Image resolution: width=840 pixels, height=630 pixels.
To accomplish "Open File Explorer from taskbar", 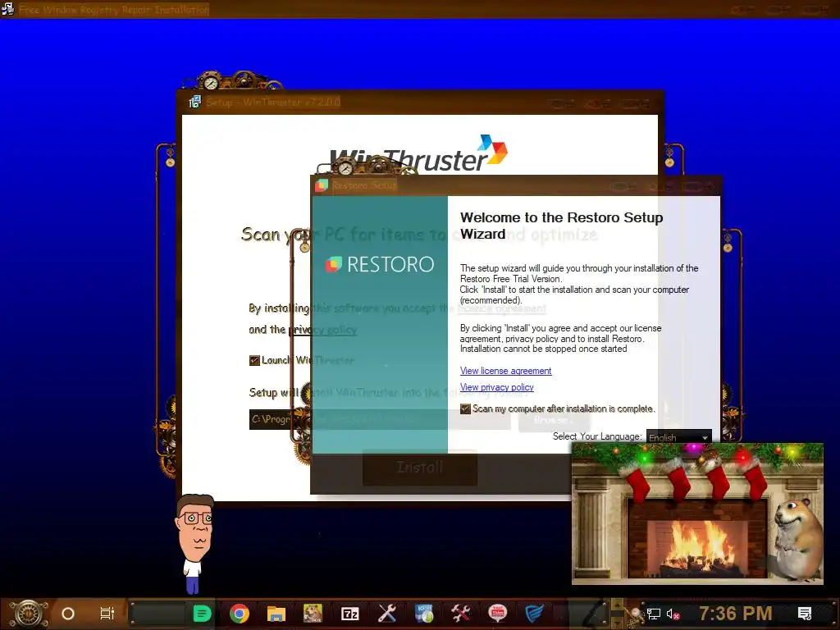I will coord(276,614).
